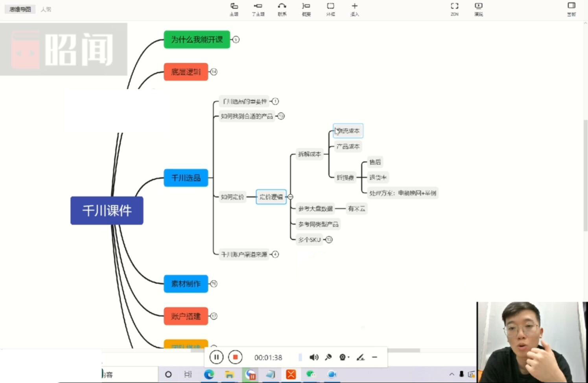588x383 pixels.
Task: Toggle the 面板 side panel
Action: click(x=571, y=9)
